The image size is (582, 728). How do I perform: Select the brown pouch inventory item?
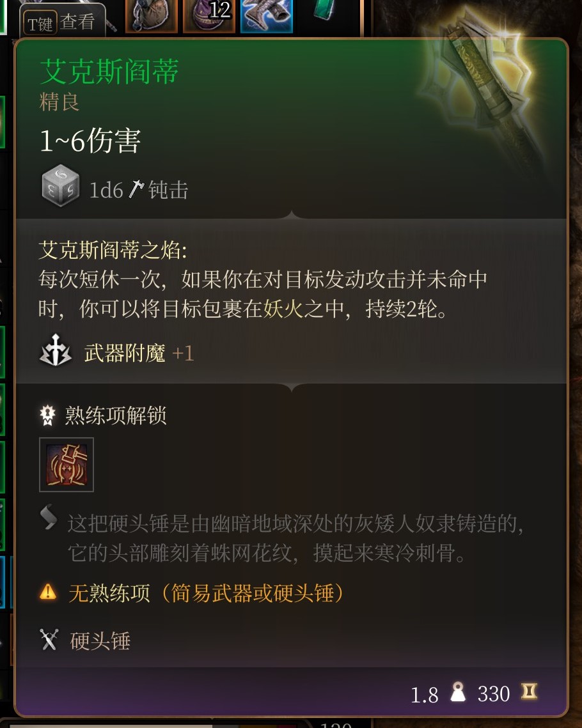tap(152, 15)
